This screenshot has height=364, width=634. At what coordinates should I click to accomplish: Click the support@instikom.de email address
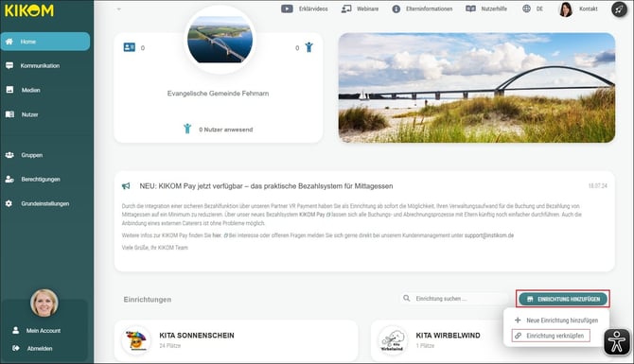[x=489, y=235]
